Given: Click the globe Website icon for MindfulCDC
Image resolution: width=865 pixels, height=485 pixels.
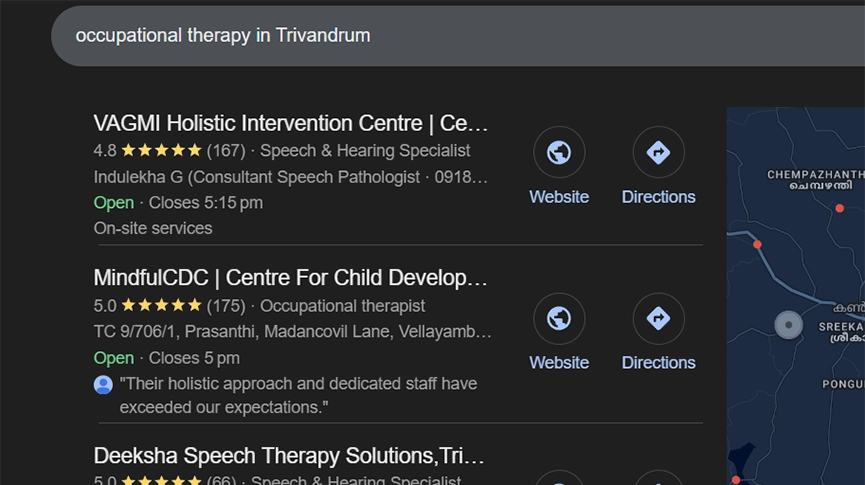Looking at the screenshot, I should 559,319.
